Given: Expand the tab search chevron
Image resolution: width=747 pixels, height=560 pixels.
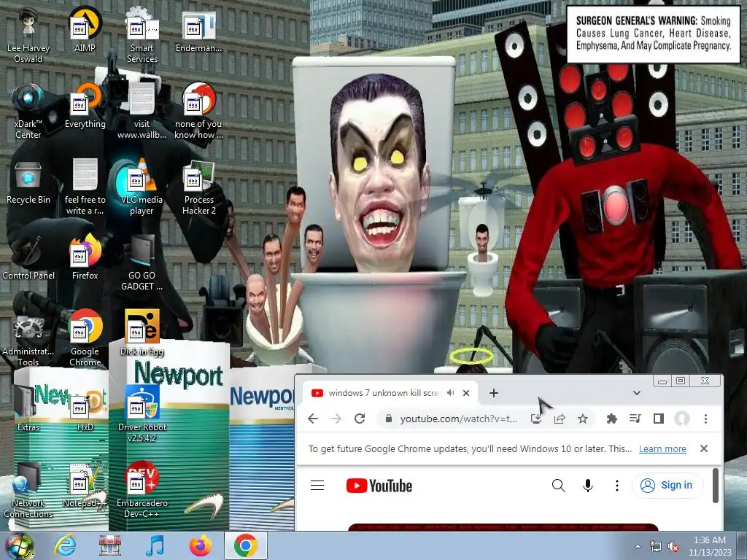Looking at the screenshot, I should [636, 393].
